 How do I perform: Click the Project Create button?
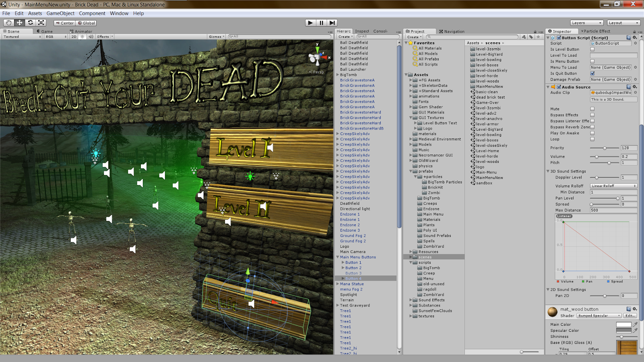414,37
